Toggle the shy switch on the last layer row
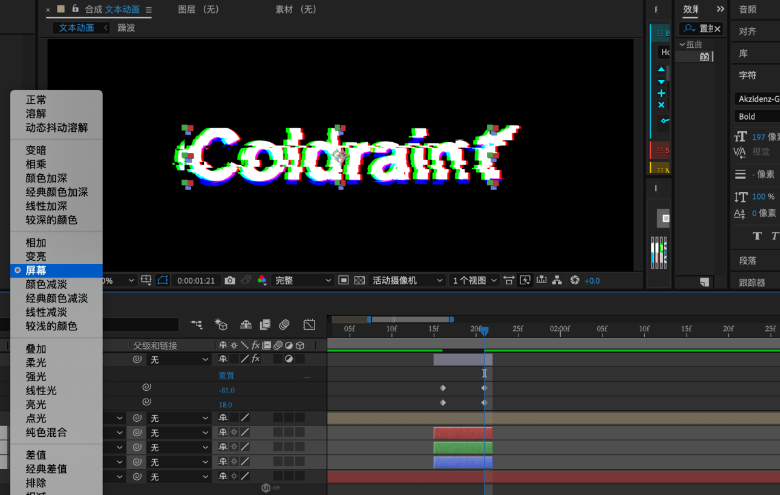The height and width of the screenshot is (495, 780). click(x=223, y=477)
